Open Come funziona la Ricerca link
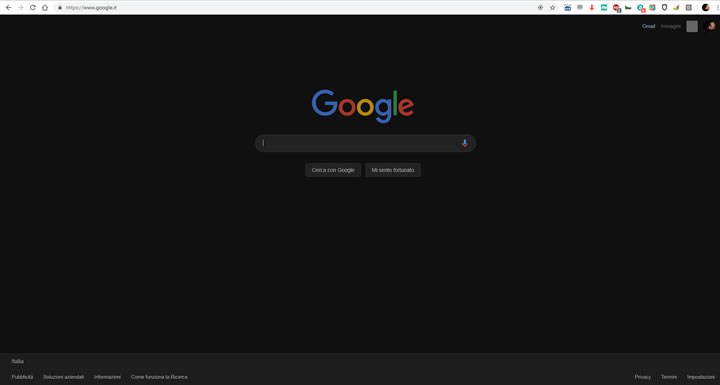Image resolution: width=720 pixels, height=385 pixels. click(159, 377)
